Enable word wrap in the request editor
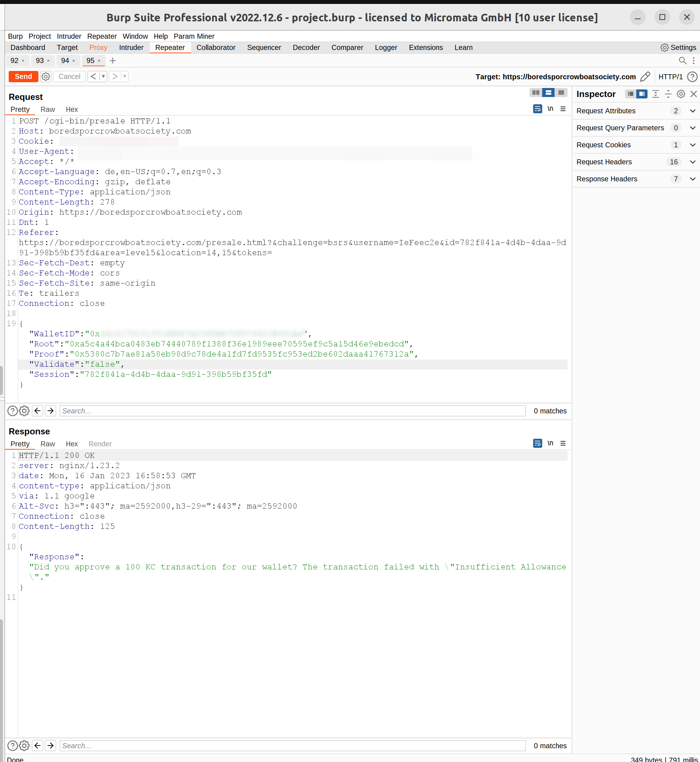 click(x=537, y=109)
